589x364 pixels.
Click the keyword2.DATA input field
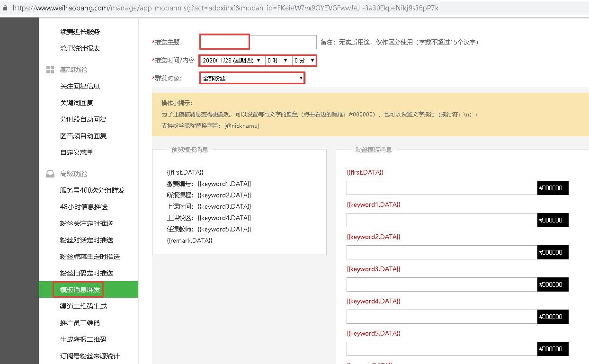[x=441, y=252]
